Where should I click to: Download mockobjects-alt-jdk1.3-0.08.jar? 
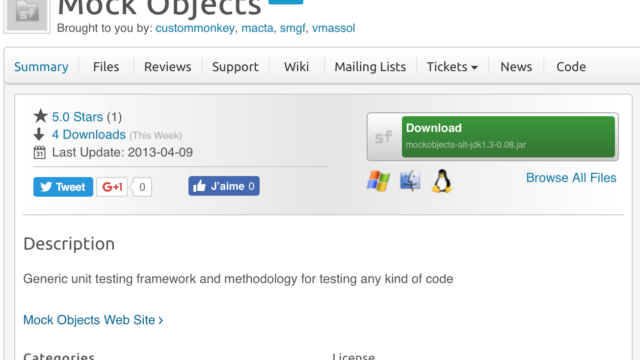tap(508, 137)
